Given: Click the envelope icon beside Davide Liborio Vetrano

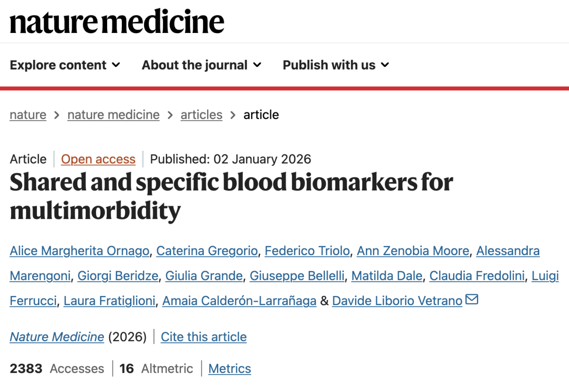Looking at the screenshot, I should (x=472, y=300).
